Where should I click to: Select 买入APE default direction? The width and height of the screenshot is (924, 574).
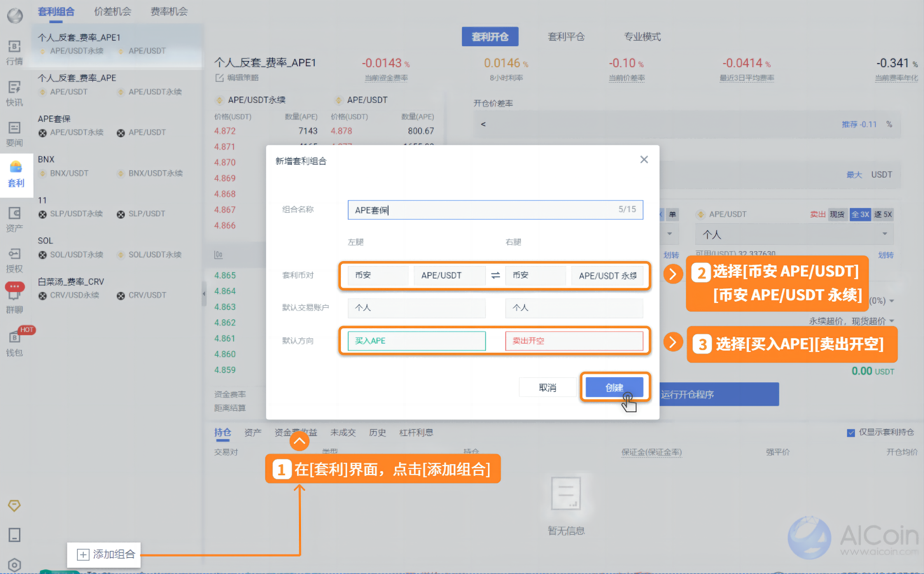click(416, 341)
